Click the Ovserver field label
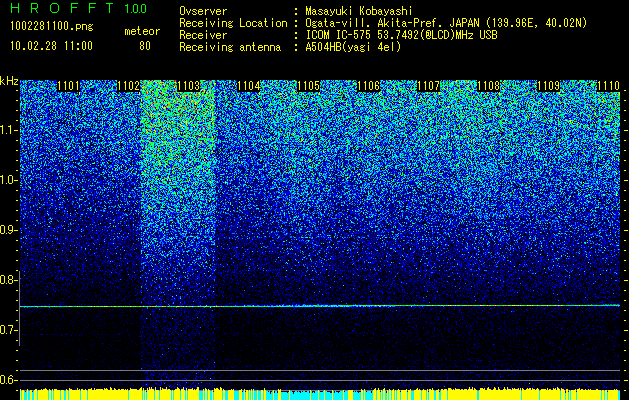This screenshot has height=400, width=629. tap(203, 11)
